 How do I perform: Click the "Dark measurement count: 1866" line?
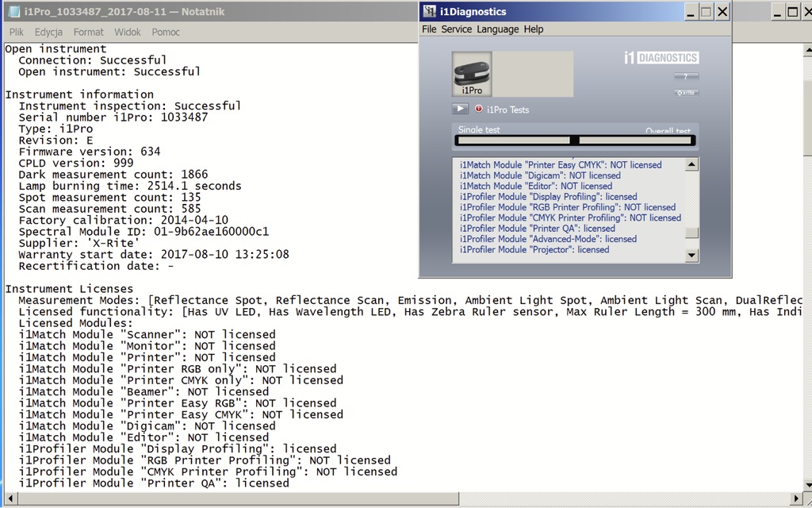point(113,174)
